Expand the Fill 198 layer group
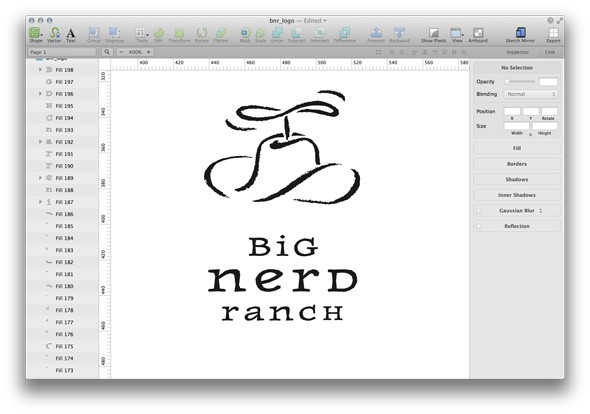590x414 pixels. tap(40, 70)
